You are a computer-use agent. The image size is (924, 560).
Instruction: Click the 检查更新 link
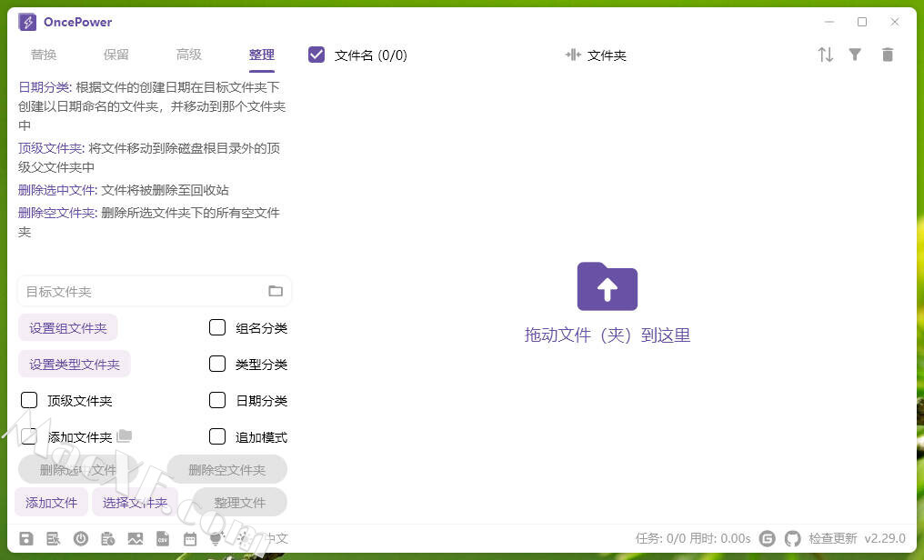pyautogui.click(x=832, y=538)
